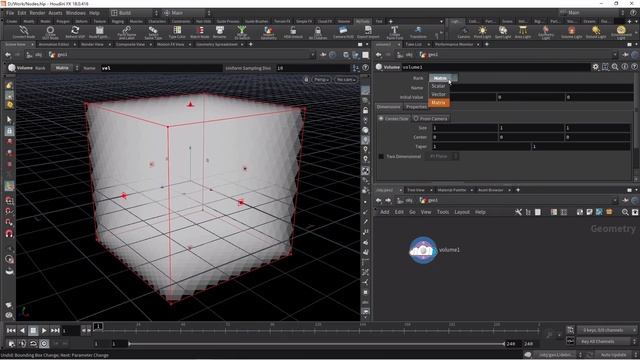Toggle pin on scene view path bar
The width and height of the screenshot is (640, 360).
pos(323,55)
